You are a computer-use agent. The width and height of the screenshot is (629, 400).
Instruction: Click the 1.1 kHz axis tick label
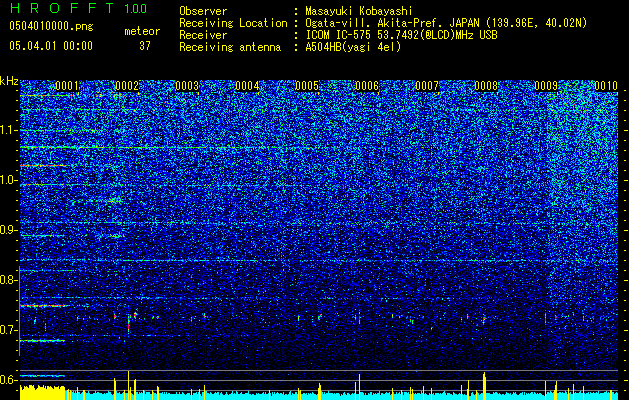point(9,130)
